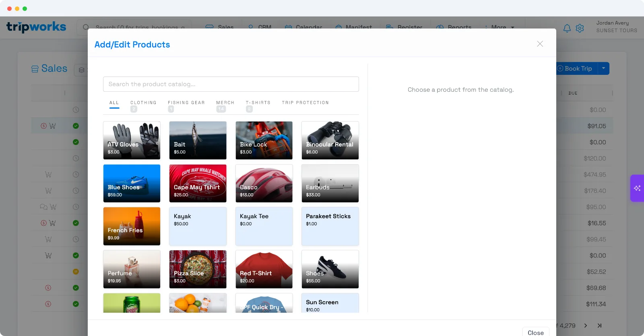Screen dimensions: 644x336
Task: Open notifications bell in top bar
Action: (567, 28)
